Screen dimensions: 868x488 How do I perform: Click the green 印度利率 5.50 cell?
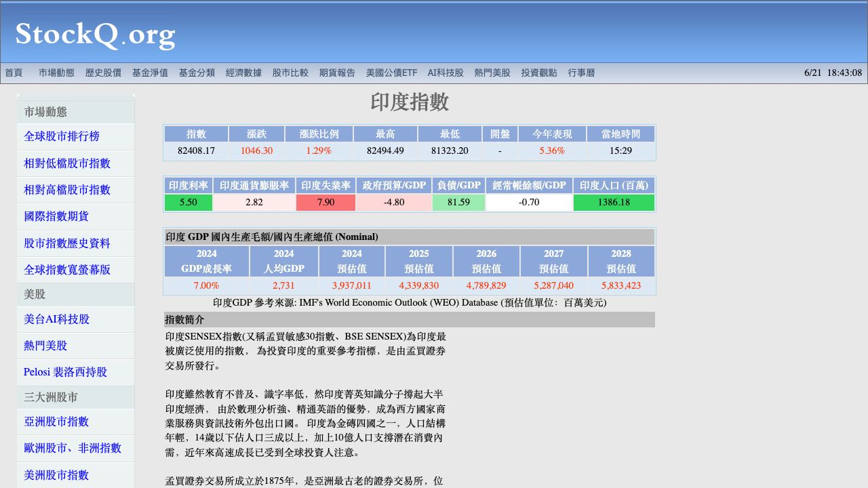(x=188, y=203)
